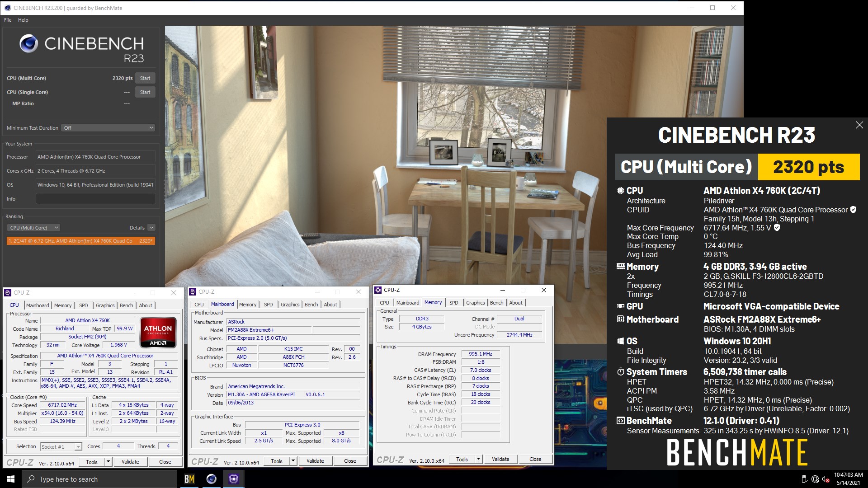This screenshot has height=488, width=868.
Task: Click the Multiplier value x54.0
Action: tap(63, 413)
